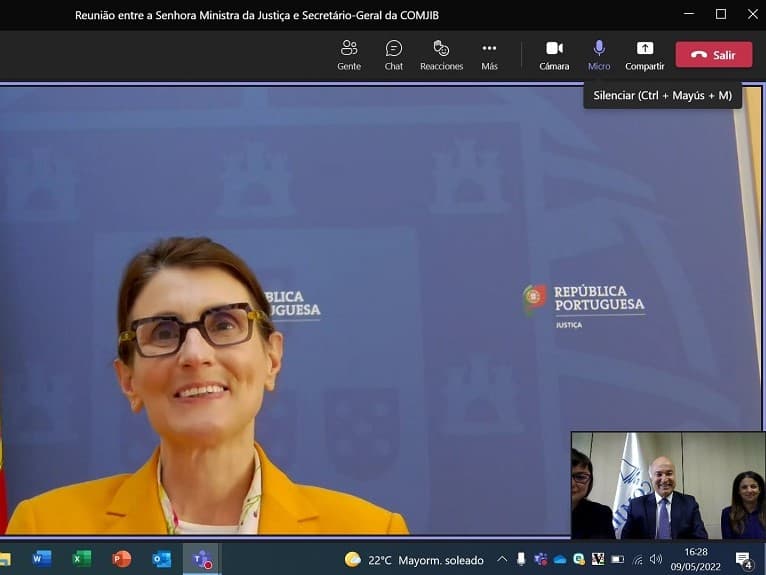Screen dimensions: 766x575
Task: Open the Wi-Fi network panel
Action: [x=638, y=560]
